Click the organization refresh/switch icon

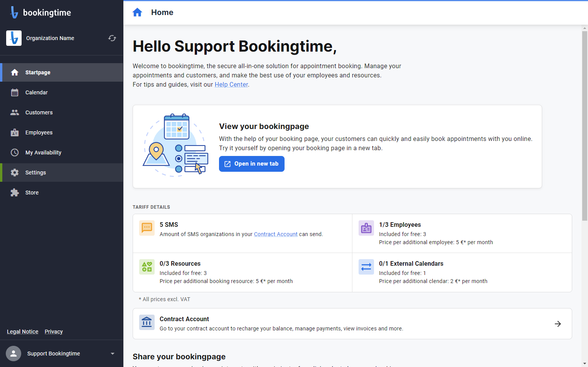pos(112,38)
